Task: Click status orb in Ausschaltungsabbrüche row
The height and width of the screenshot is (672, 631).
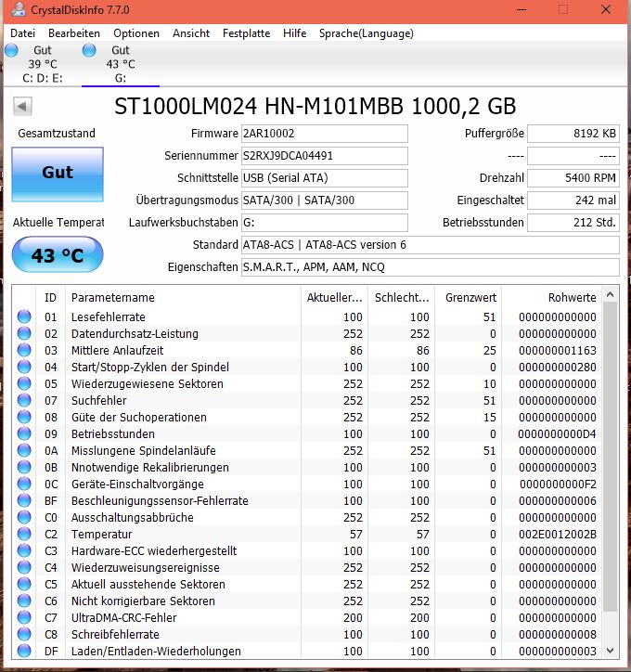Action: tap(24, 517)
